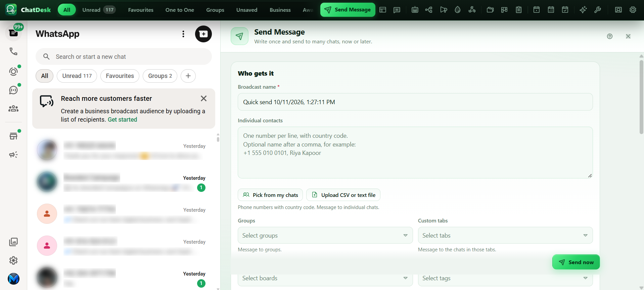
Task: Open the contact card icon in toolbar
Action: pos(618,10)
